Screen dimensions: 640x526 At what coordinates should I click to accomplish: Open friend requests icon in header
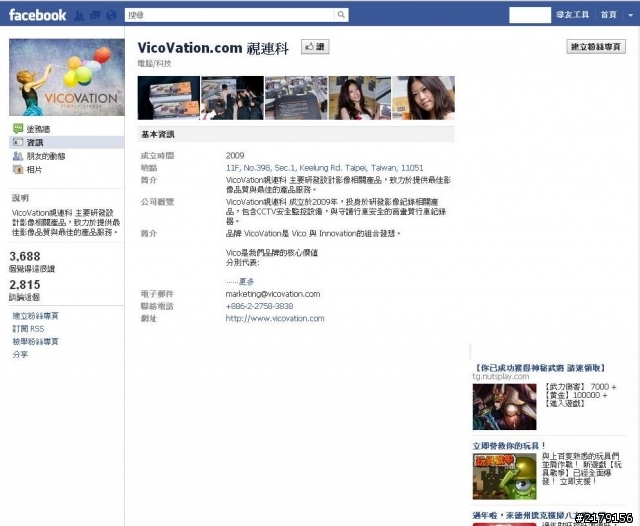pos(79,16)
